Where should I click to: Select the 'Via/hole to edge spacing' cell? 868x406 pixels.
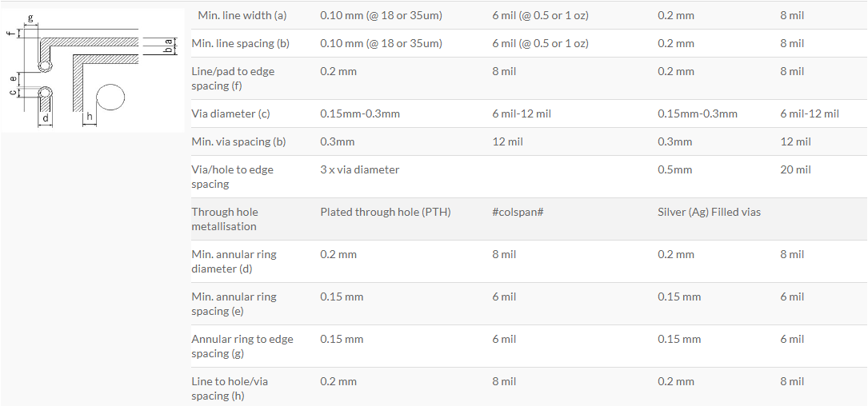point(233,177)
